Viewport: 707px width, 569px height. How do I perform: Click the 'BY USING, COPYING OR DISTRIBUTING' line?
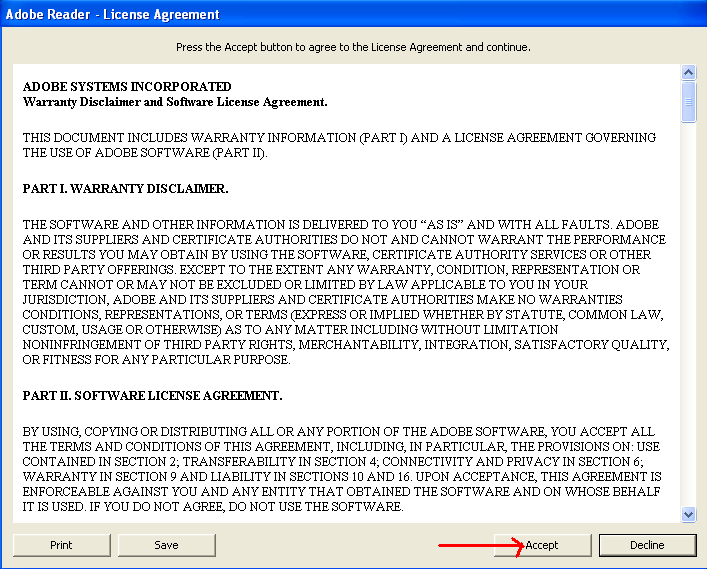click(x=339, y=432)
